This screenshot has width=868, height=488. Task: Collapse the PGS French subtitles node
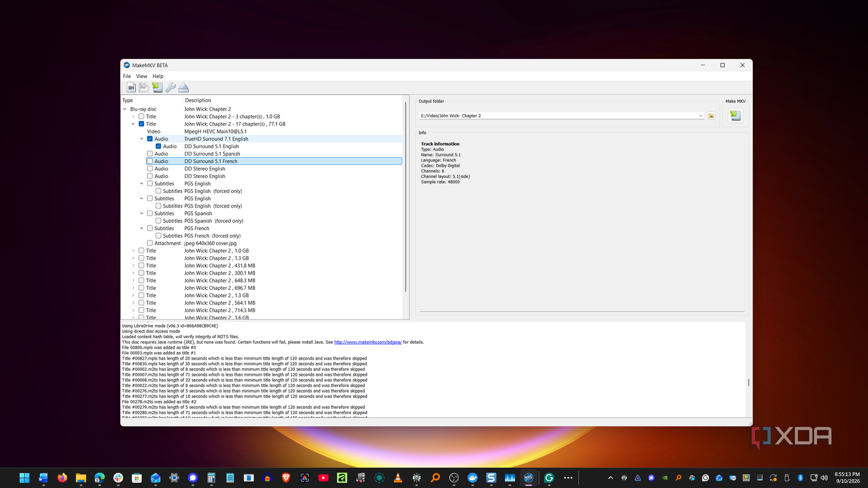[x=142, y=228]
